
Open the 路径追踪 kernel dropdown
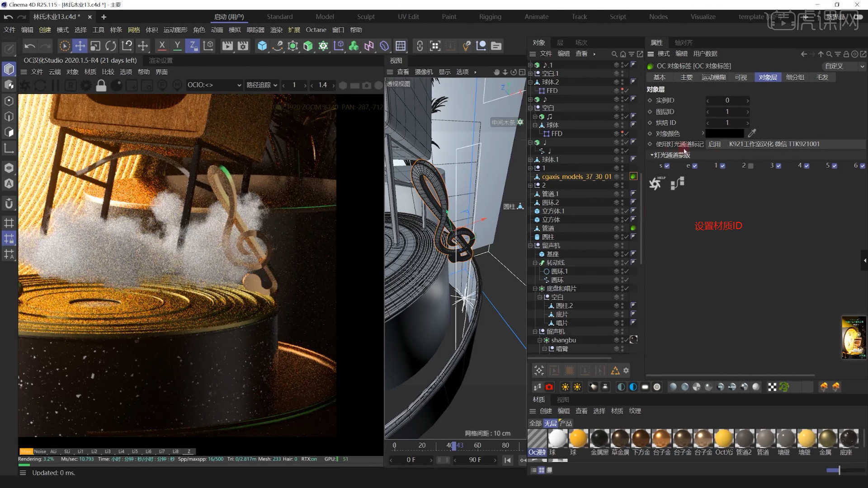[262, 85]
